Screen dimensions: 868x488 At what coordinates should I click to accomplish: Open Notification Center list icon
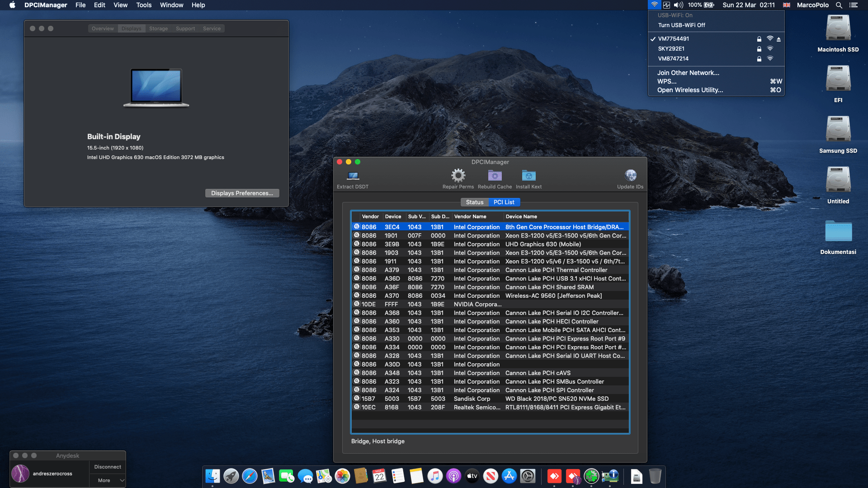(x=854, y=5)
